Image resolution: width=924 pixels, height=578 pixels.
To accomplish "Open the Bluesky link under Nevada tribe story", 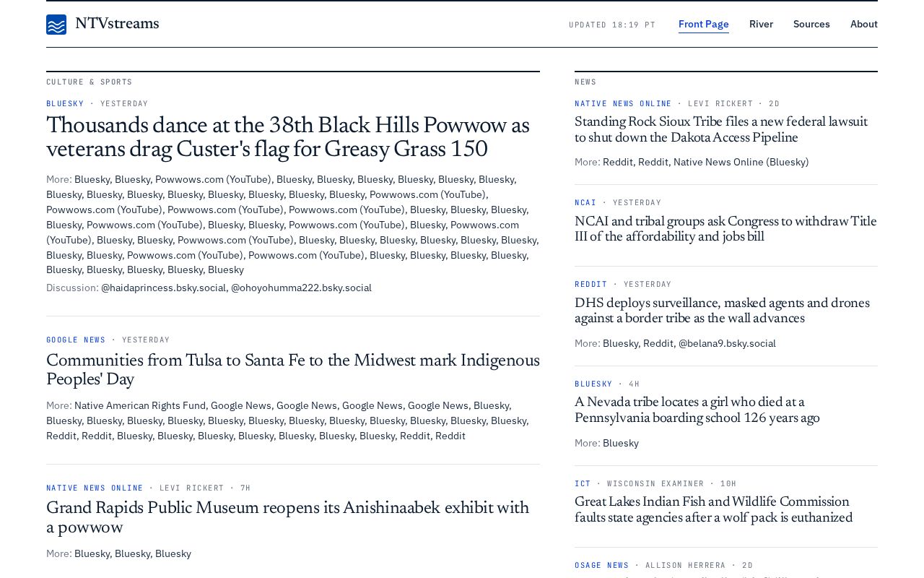I will tap(621, 443).
